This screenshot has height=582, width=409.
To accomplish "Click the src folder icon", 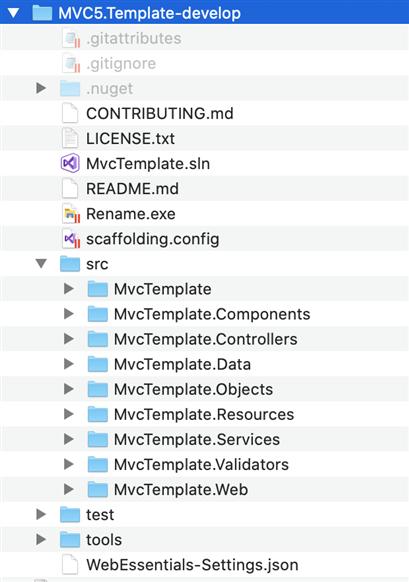I will (x=70, y=264).
